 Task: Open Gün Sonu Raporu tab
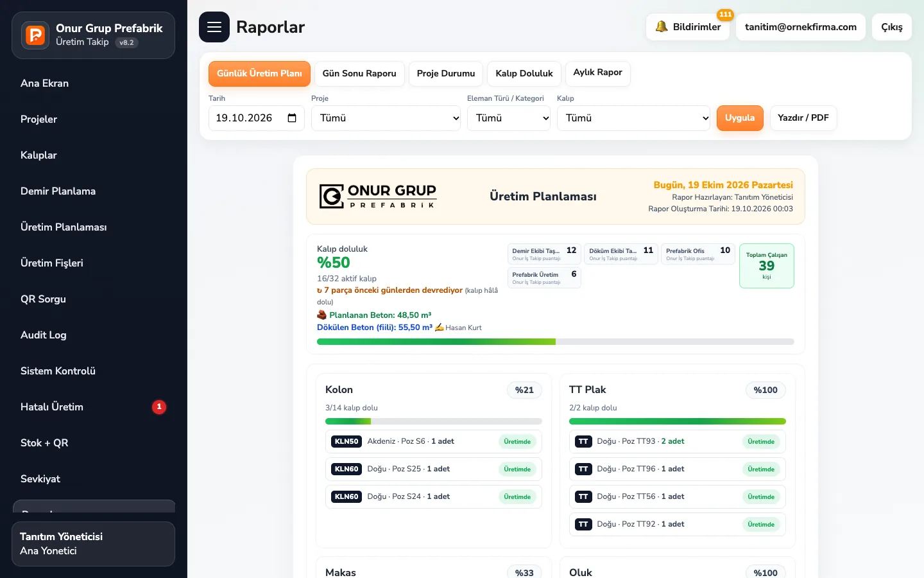point(359,74)
